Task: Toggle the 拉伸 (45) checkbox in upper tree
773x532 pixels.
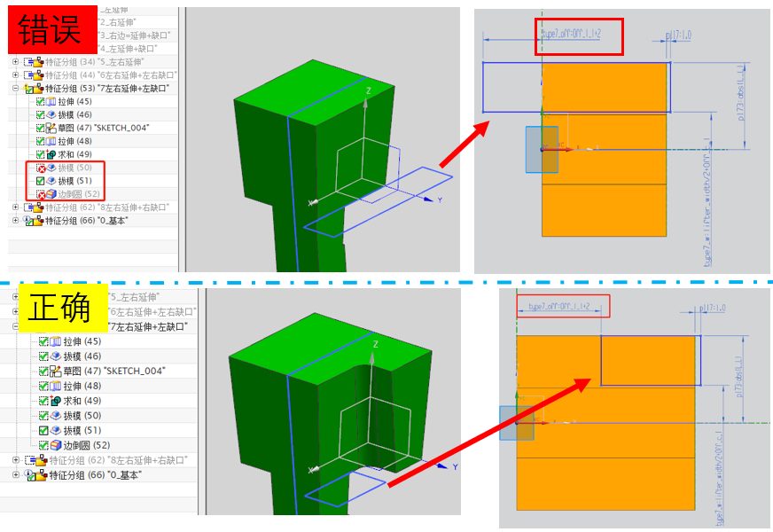Action: 41,102
